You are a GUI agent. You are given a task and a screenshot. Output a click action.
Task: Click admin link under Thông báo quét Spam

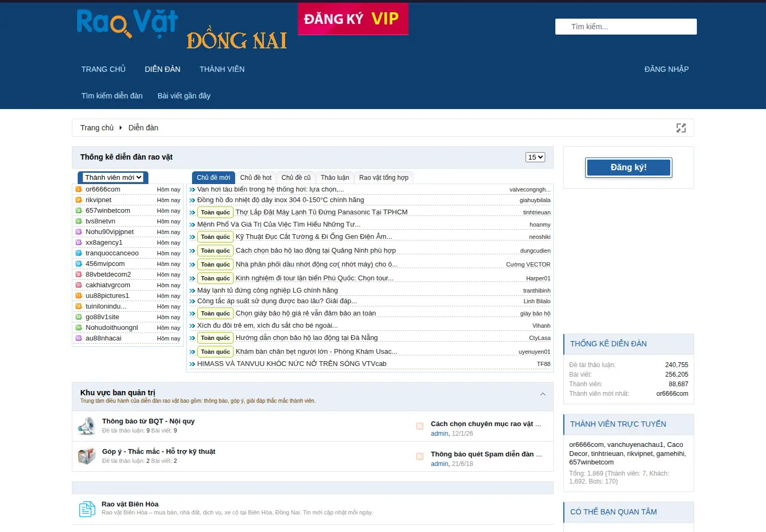(x=439, y=464)
